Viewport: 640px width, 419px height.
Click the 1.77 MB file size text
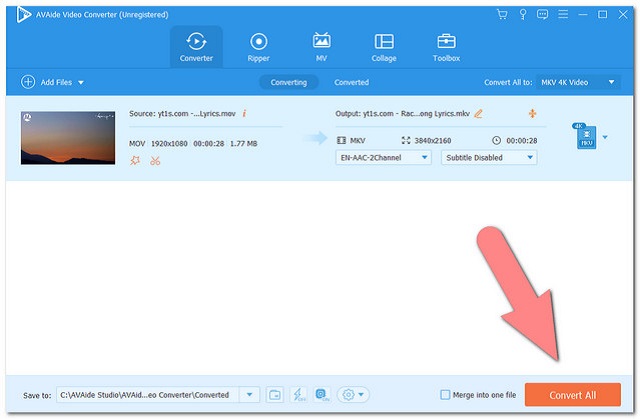tap(244, 144)
